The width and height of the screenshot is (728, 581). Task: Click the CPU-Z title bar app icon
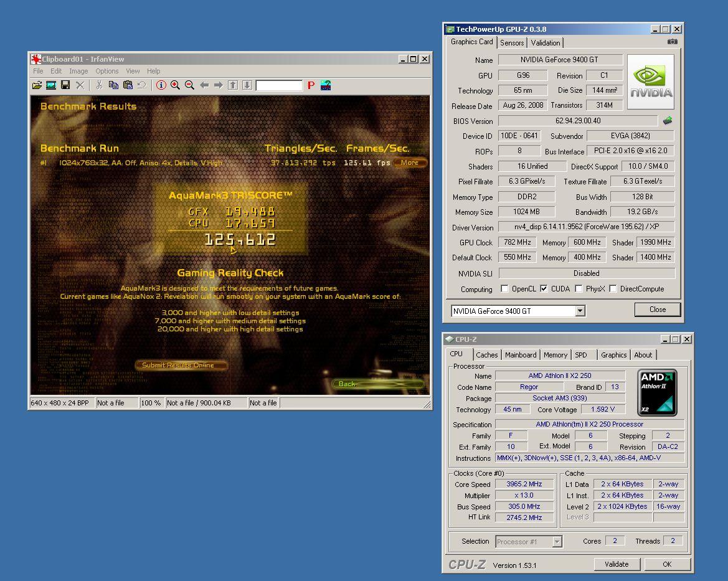click(450, 339)
